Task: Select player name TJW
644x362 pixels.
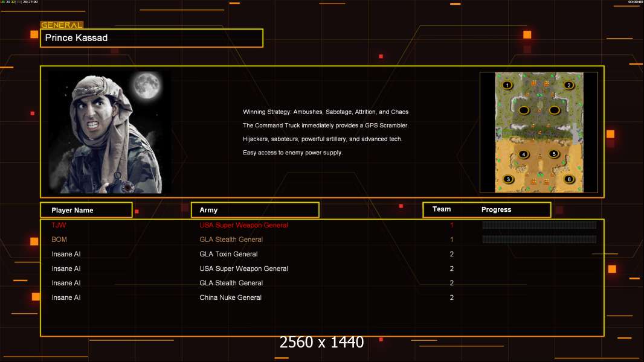Action: coord(59,225)
